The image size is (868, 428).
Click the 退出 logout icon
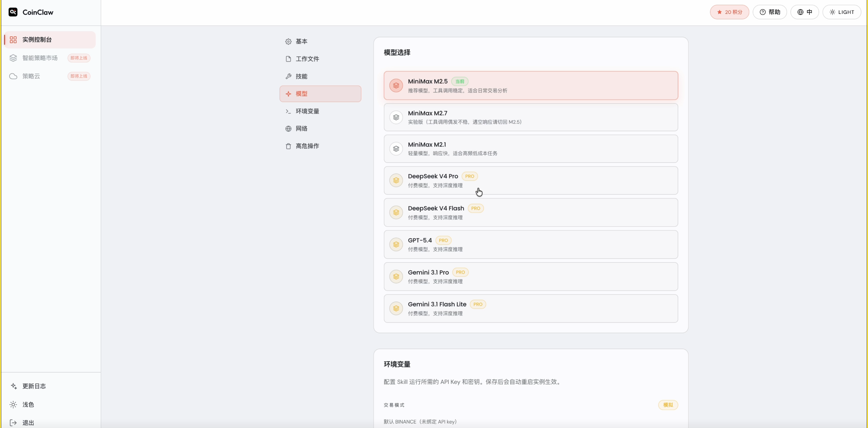click(x=13, y=423)
